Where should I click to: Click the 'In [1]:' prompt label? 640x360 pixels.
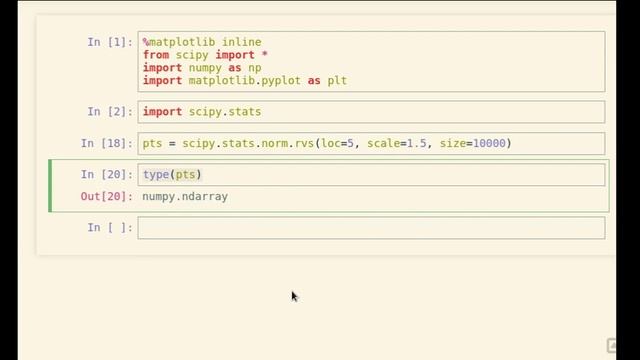tap(110, 42)
